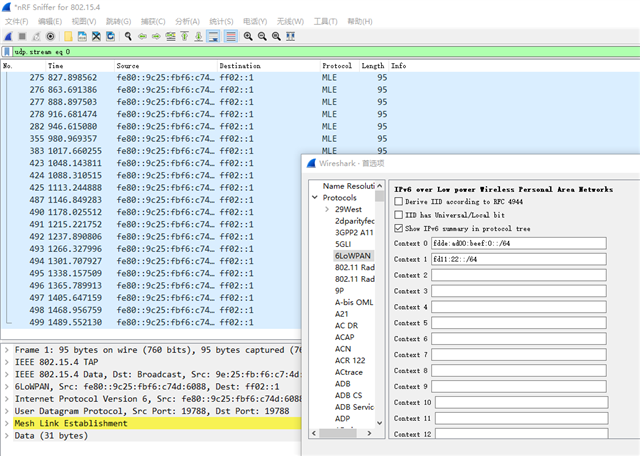Click the Context 1 prefix field

pos(519,259)
